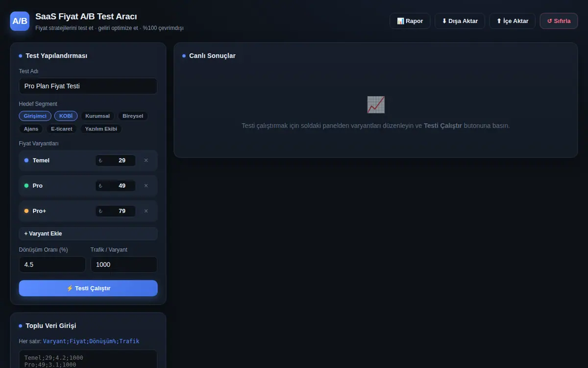This screenshot has height=368, width=588.
Task: Remove the Pro price variant
Action: [146, 185]
